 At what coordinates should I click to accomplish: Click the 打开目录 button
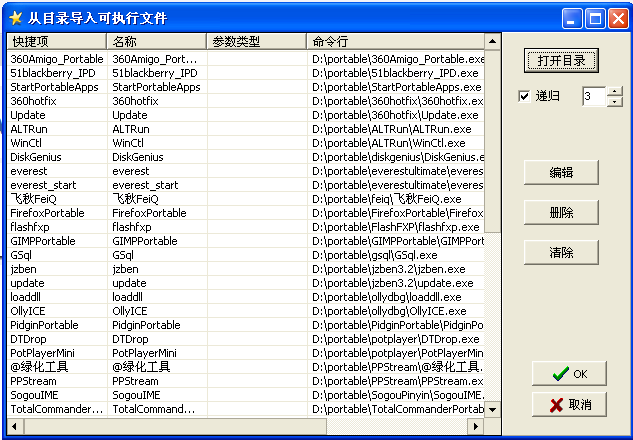click(561, 61)
